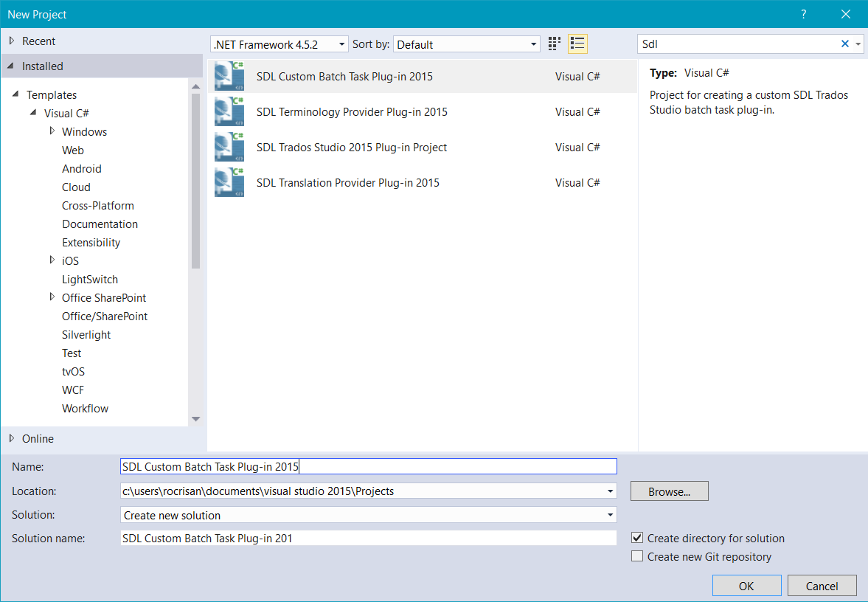Select the Cross-Platform template category
868x602 pixels.
(98, 206)
